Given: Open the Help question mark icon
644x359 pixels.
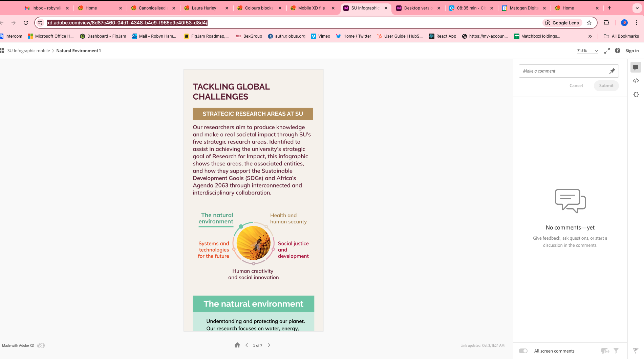Looking at the screenshot, I should (617, 51).
